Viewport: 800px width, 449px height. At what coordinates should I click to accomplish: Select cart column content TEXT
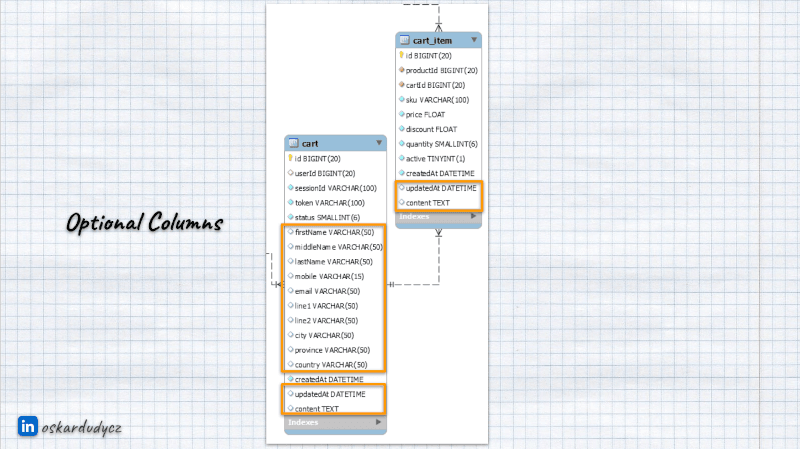point(316,409)
